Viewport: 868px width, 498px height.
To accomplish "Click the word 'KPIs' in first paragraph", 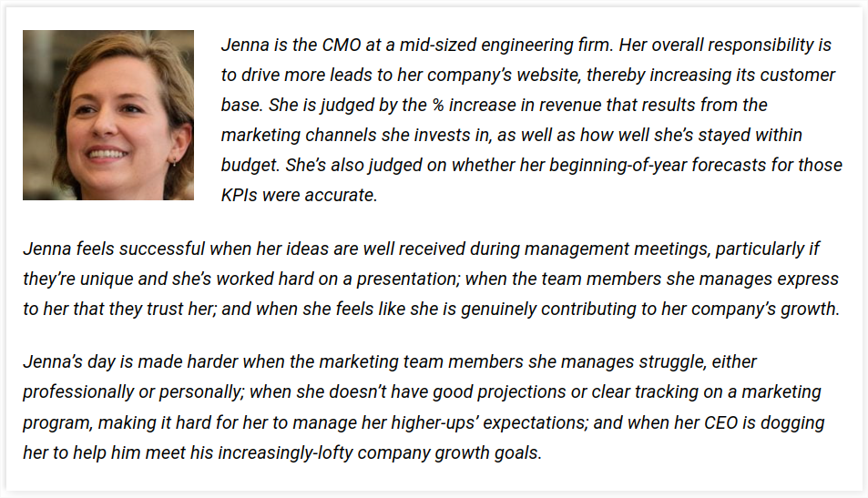I will tap(240, 196).
